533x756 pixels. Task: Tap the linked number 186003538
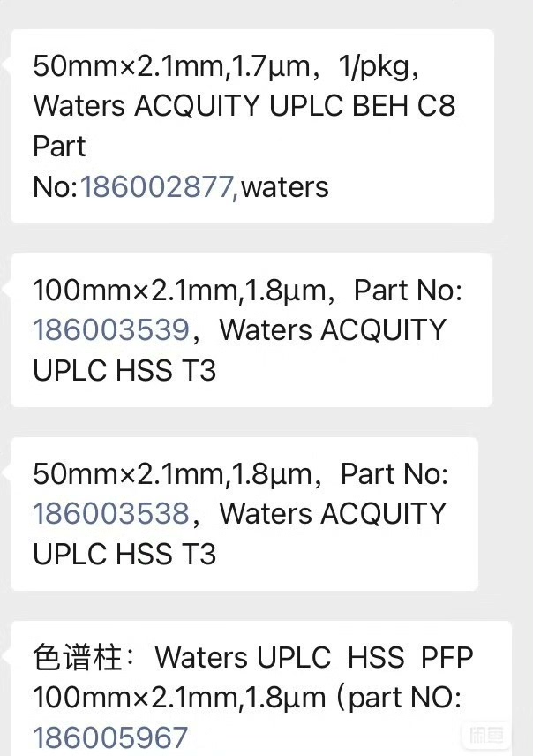click(110, 513)
